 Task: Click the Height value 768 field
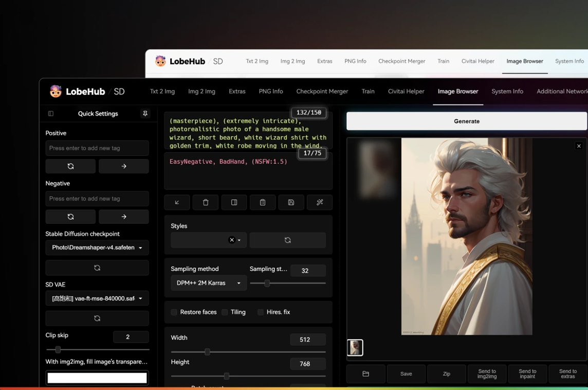click(308, 364)
